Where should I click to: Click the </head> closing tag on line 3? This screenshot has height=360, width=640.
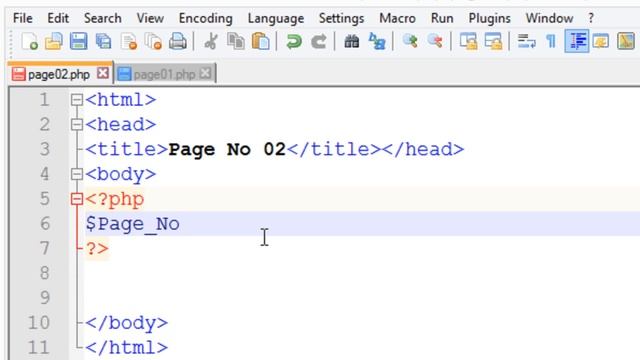(423, 149)
